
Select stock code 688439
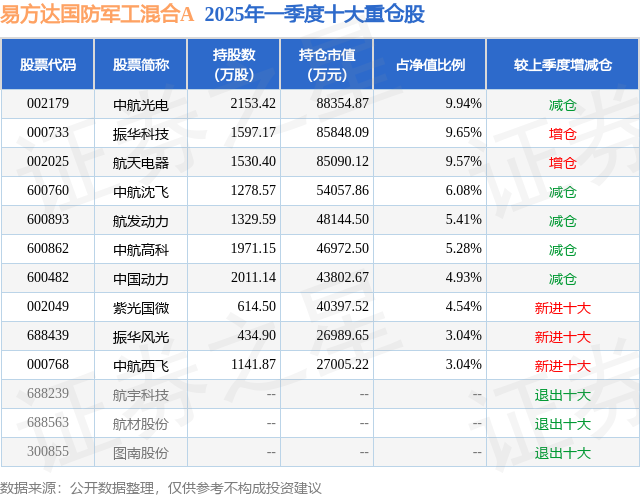(x=48, y=335)
